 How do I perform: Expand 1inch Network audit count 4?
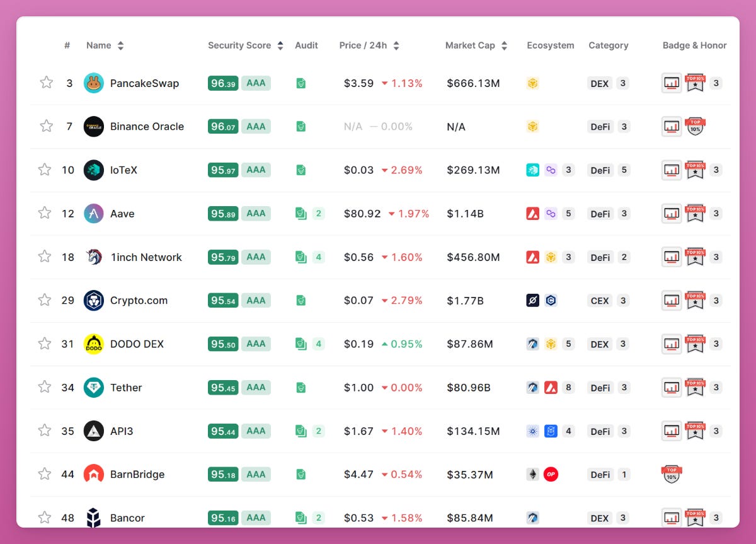point(319,257)
